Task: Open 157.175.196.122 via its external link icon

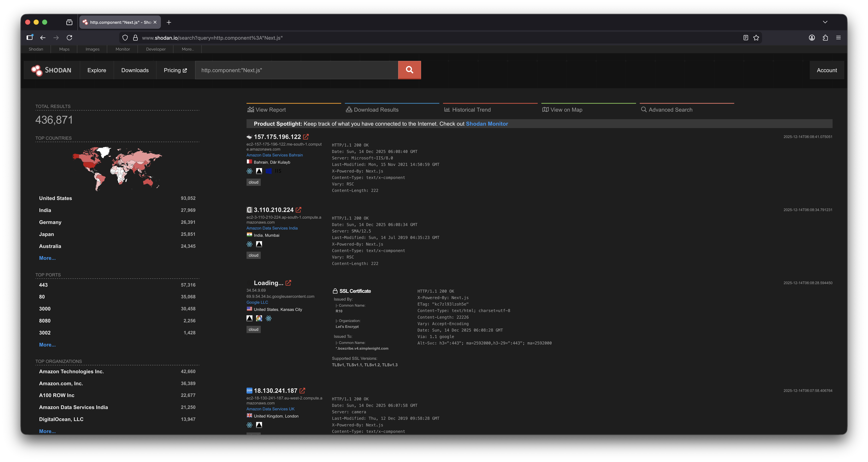Action: [306, 137]
